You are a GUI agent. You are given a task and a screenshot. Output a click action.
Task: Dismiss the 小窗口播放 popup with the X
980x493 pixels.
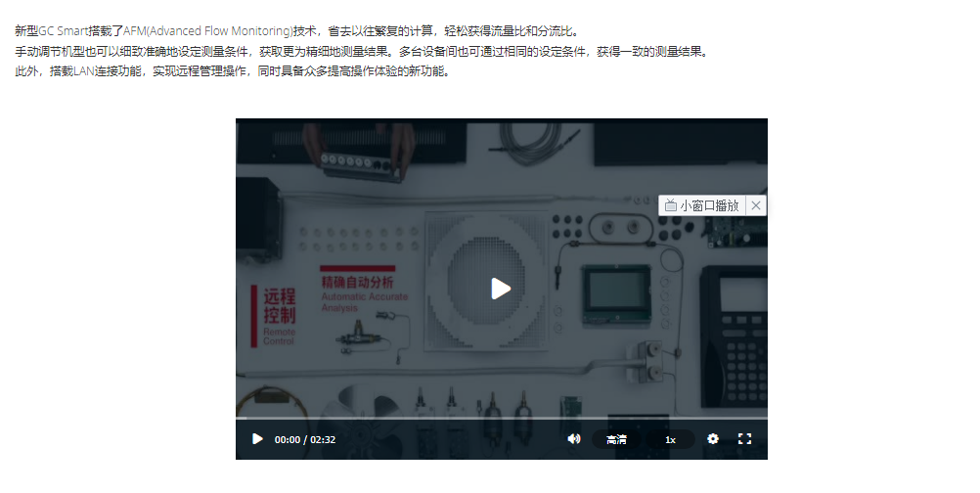point(756,205)
